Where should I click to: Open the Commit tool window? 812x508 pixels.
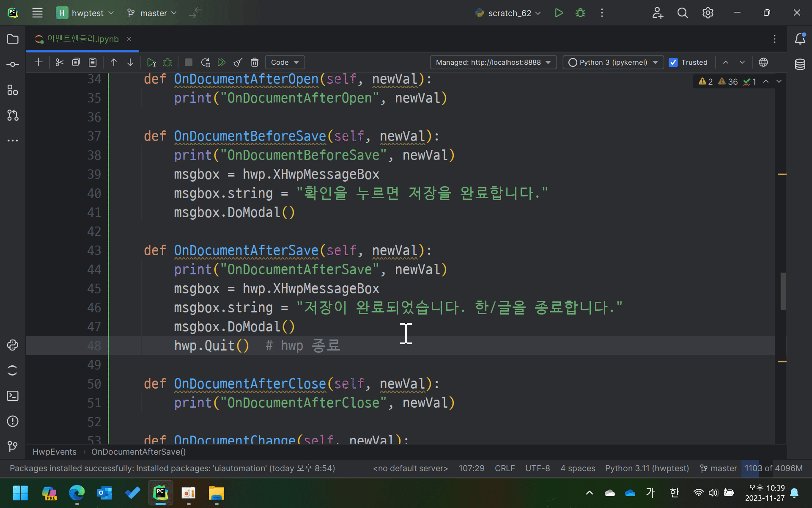[13, 64]
